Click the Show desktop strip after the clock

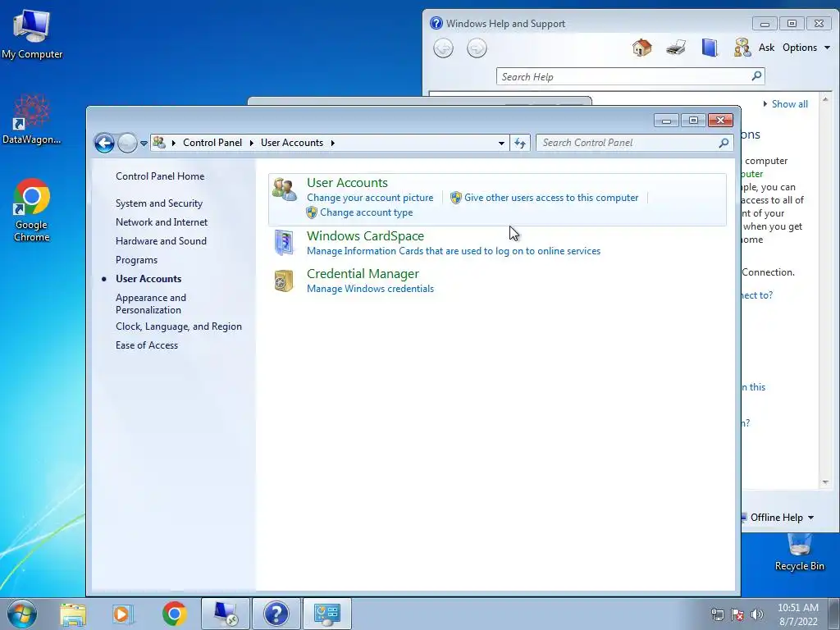(x=834, y=614)
